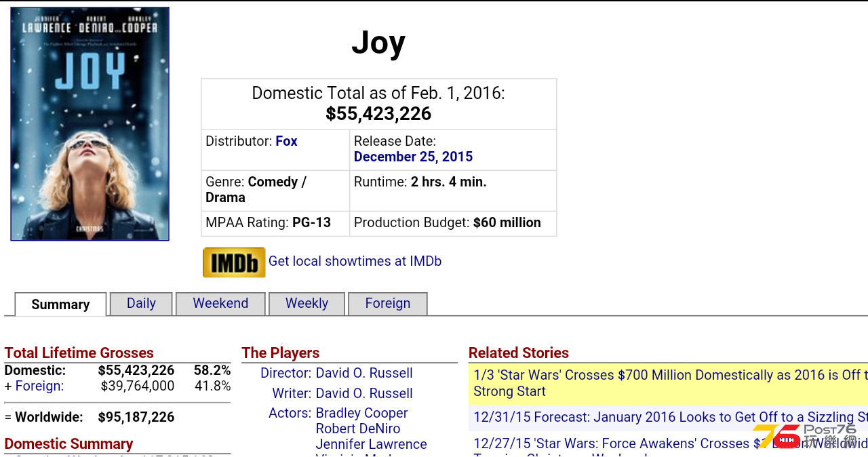The width and height of the screenshot is (868, 457).
Task: Switch to the Daily tab
Action: point(141,303)
